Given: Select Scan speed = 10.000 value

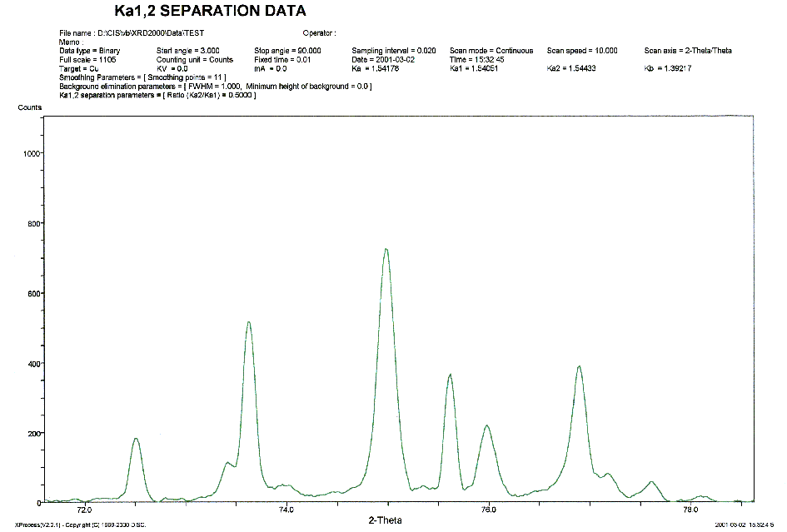Looking at the screenshot, I should (x=582, y=51).
